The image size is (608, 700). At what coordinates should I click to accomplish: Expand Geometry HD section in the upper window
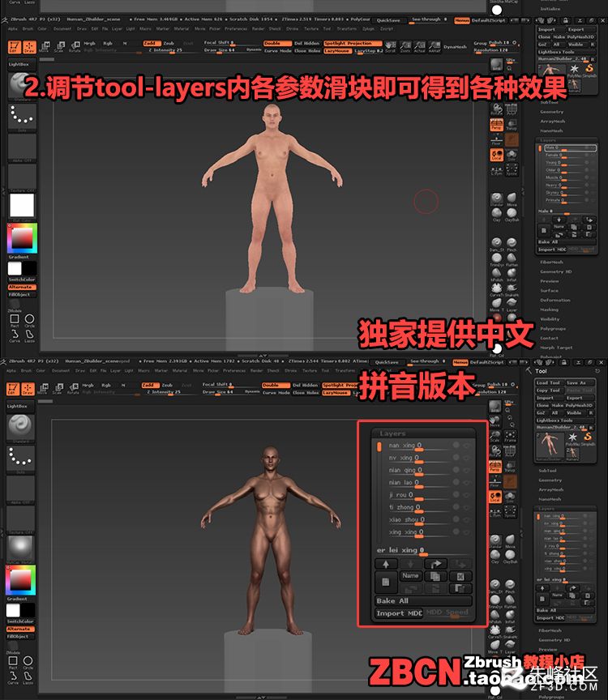click(556, 271)
